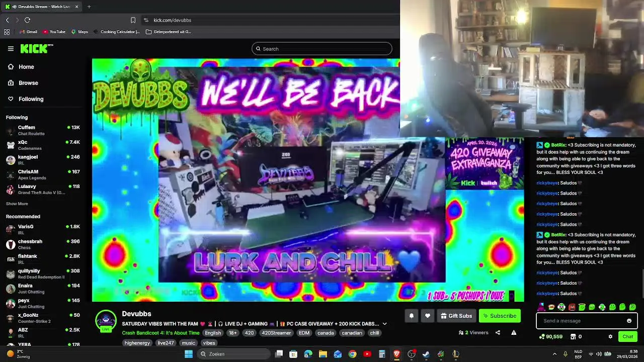Open ABZ recommended channel
The height and width of the screenshot is (362, 644).
point(43,332)
